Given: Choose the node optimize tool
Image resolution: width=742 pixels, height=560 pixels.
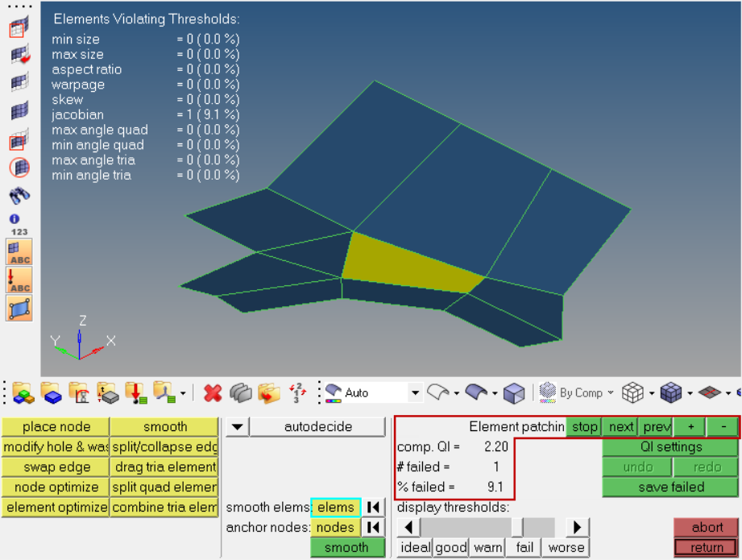Looking at the screenshot, I should point(56,487).
